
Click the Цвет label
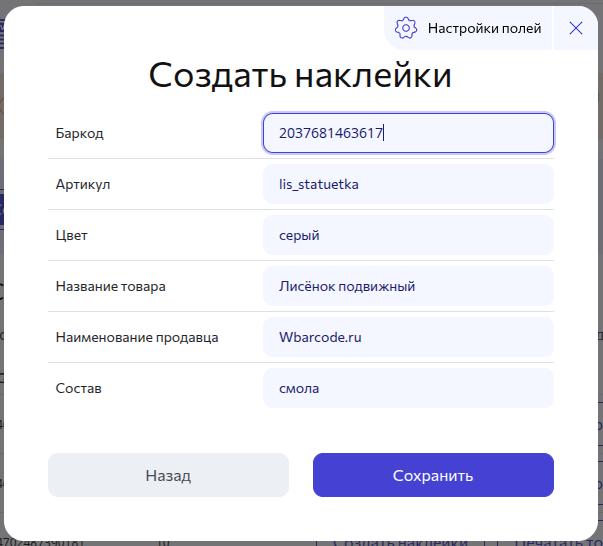(x=73, y=235)
